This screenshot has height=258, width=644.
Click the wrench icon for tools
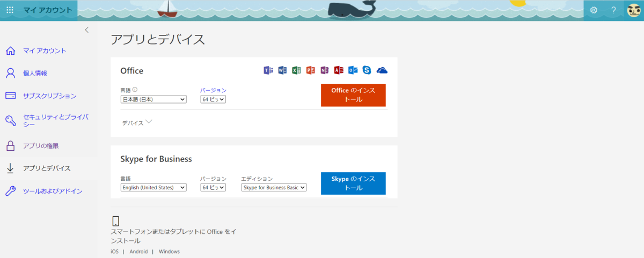(x=10, y=191)
